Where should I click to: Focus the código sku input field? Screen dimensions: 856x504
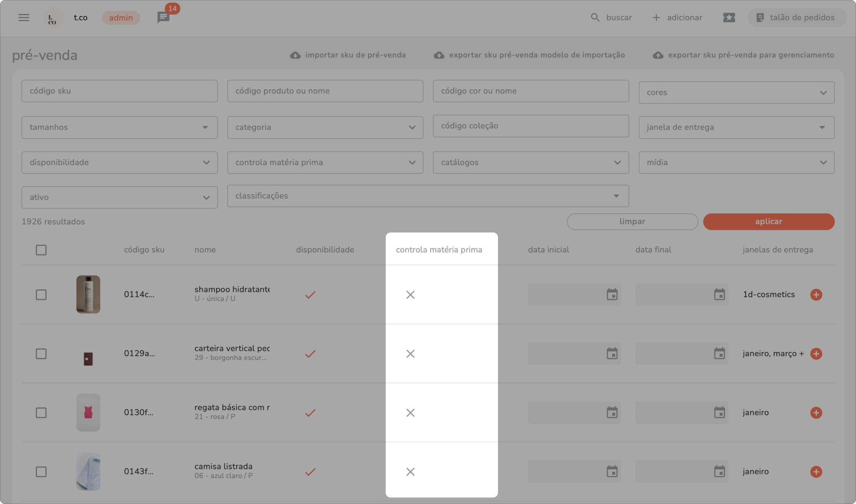(119, 91)
